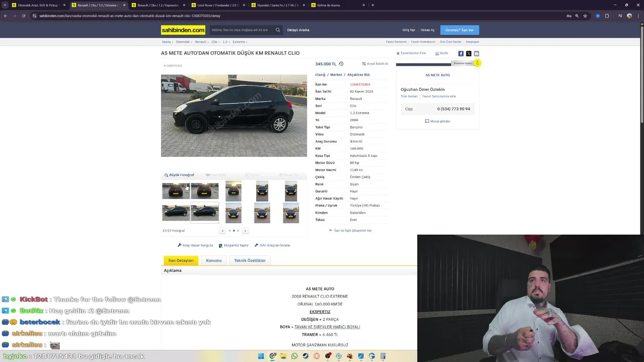Click the search input field
Viewport: 644px width, 362px height.
[241, 30]
